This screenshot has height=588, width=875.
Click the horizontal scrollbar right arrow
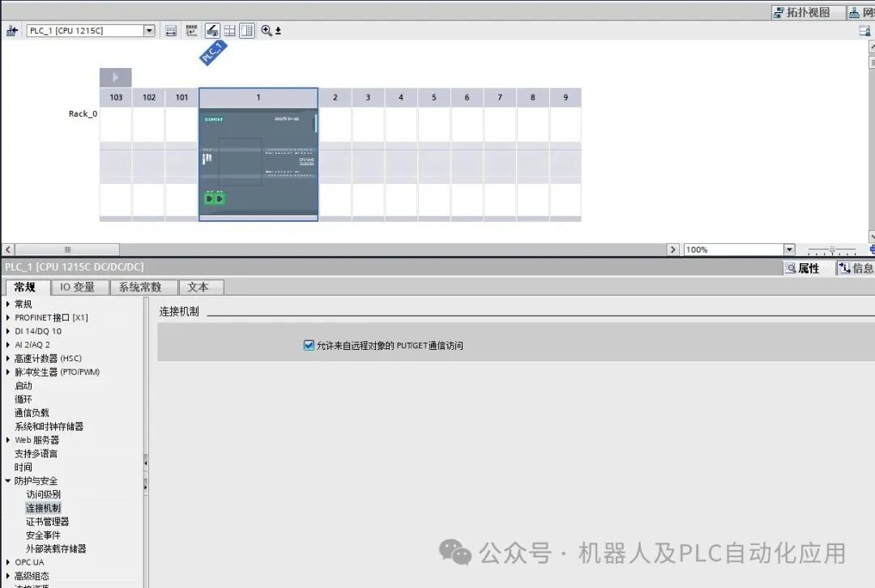[x=672, y=249]
